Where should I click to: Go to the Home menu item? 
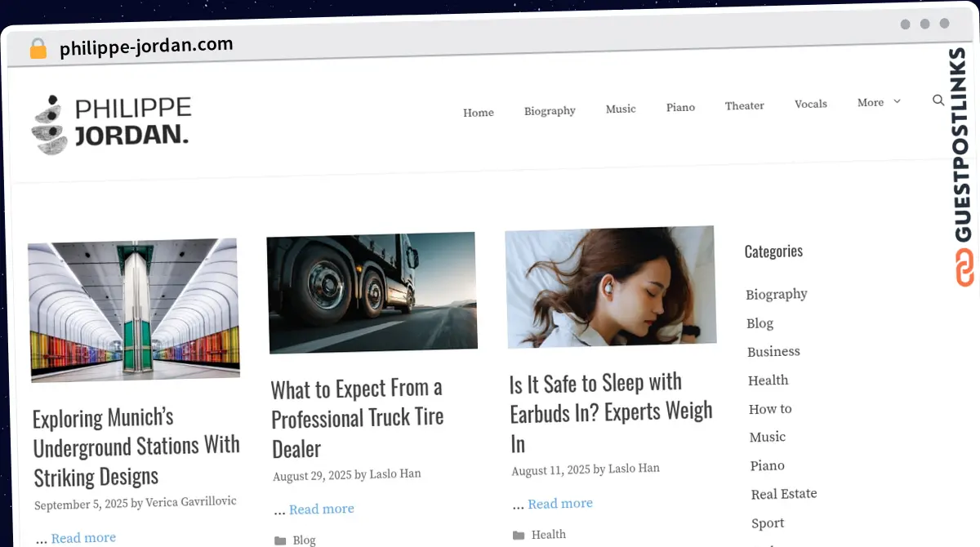479,113
